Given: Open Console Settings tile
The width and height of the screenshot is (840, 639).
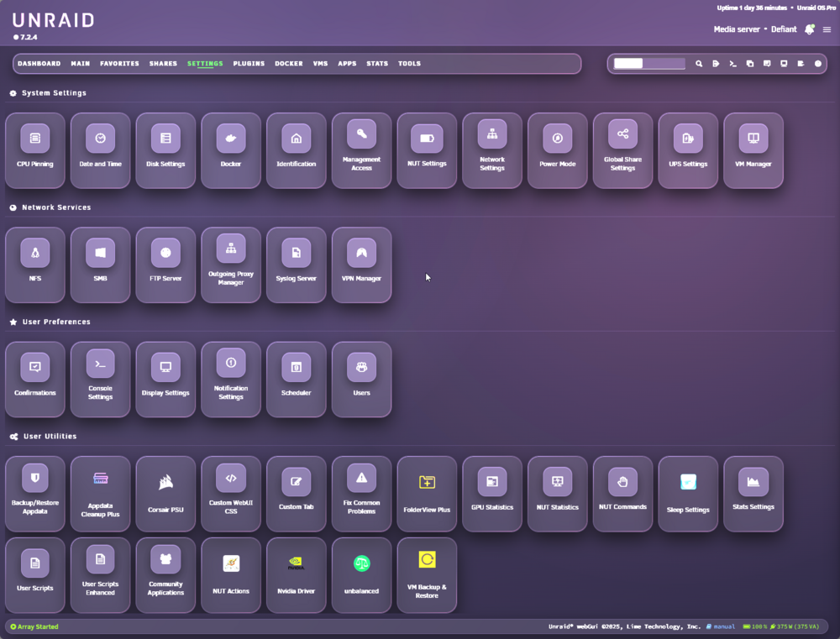Looking at the screenshot, I should [100, 380].
